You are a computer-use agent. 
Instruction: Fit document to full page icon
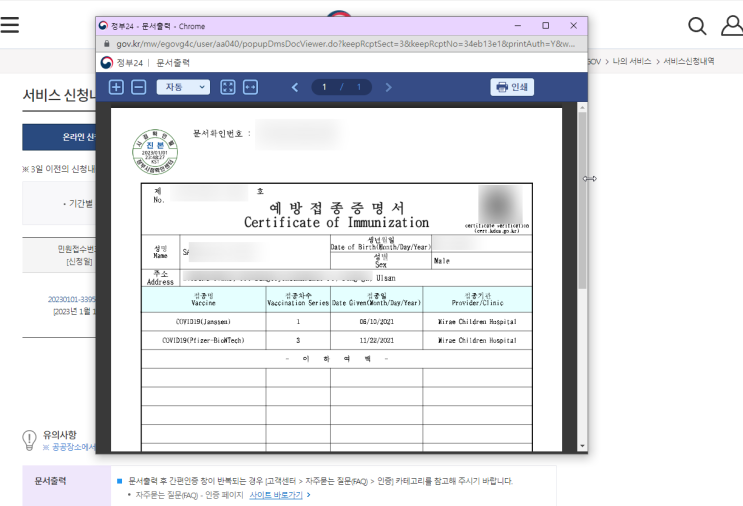click(x=228, y=87)
